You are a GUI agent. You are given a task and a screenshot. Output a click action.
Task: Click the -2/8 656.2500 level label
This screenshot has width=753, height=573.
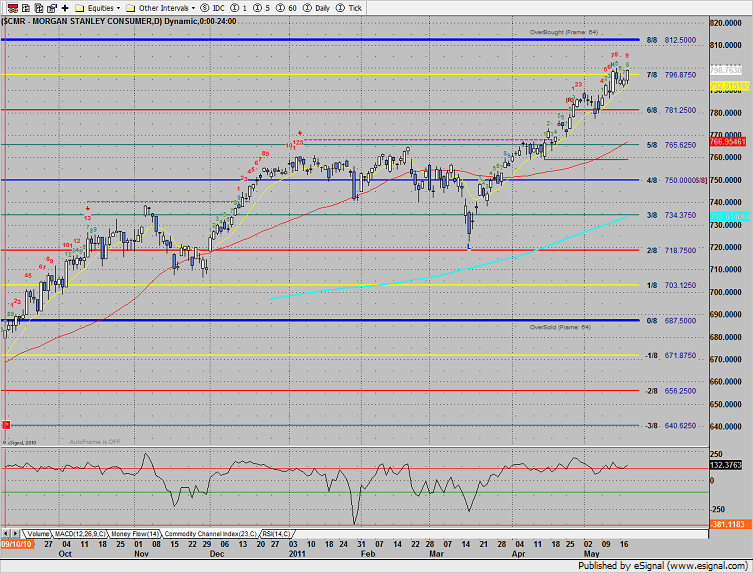tap(670, 391)
